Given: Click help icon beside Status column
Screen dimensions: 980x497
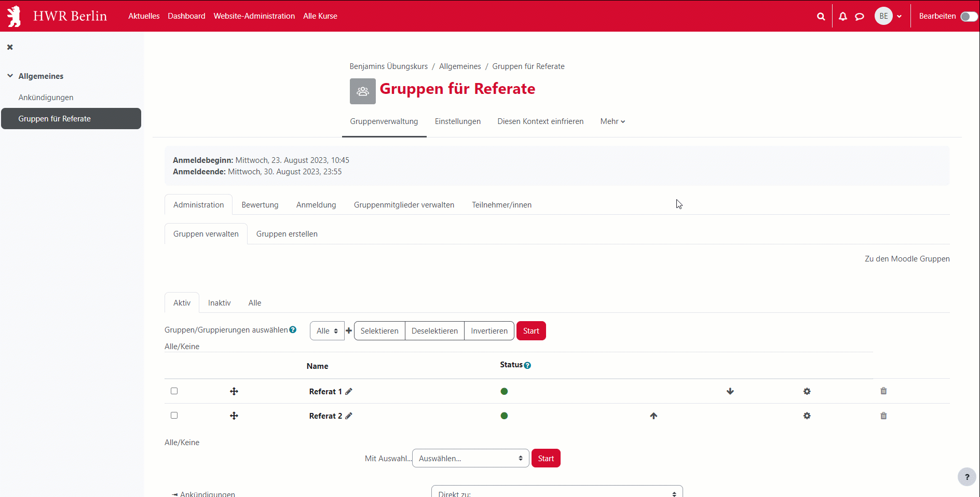Looking at the screenshot, I should (x=527, y=365).
